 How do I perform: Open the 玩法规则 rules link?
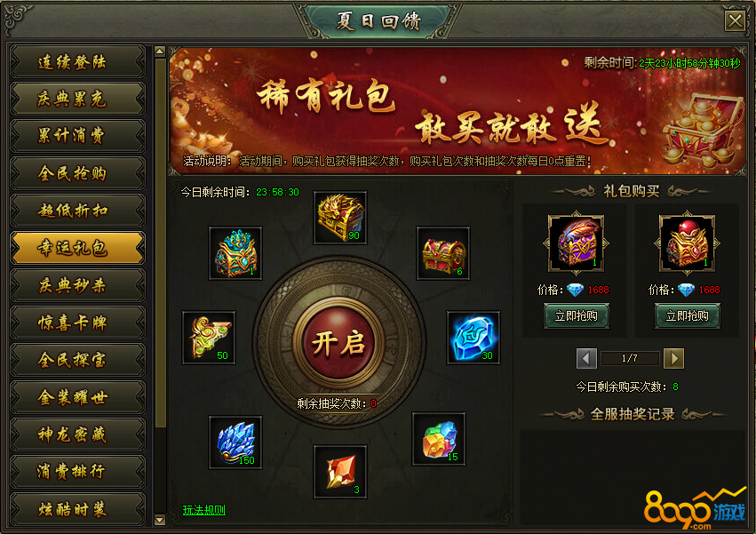[x=204, y=510]
